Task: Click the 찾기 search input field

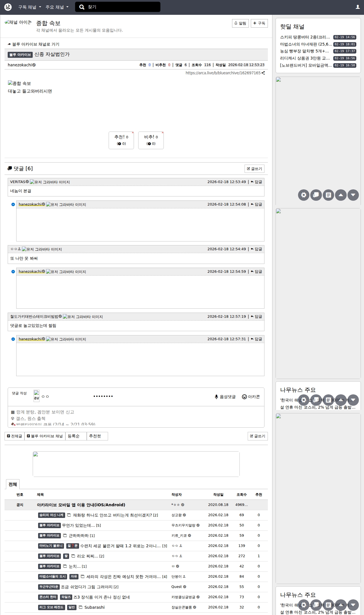Action: [x=118, y=7]
